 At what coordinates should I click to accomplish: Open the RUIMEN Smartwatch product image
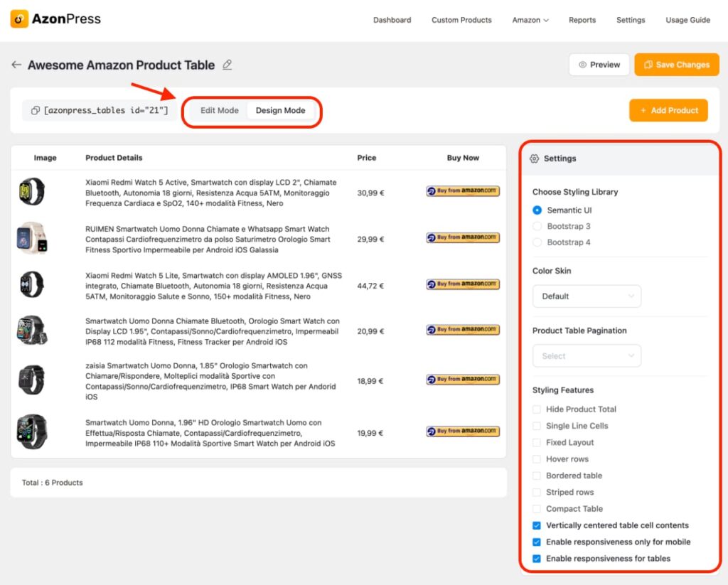click(31, 237)
